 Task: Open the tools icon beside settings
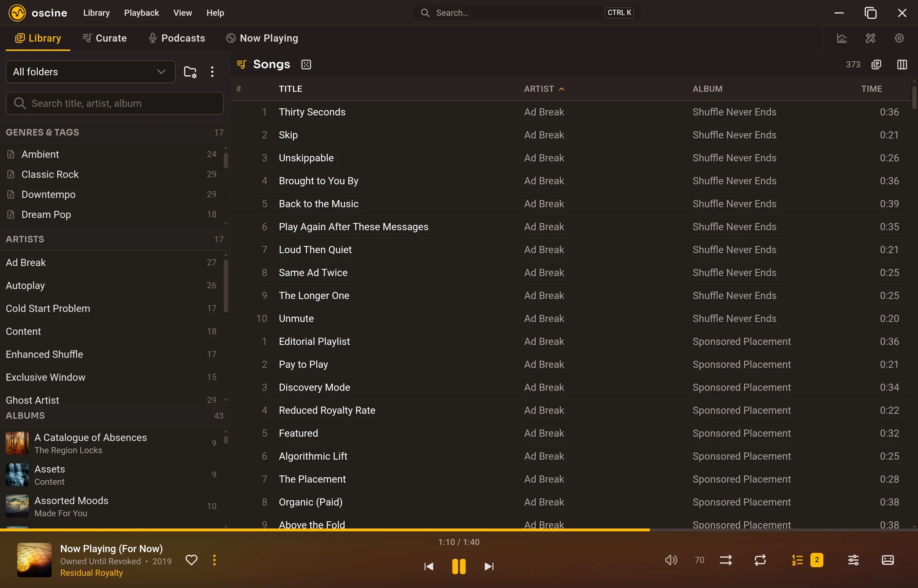pos(870,38)
